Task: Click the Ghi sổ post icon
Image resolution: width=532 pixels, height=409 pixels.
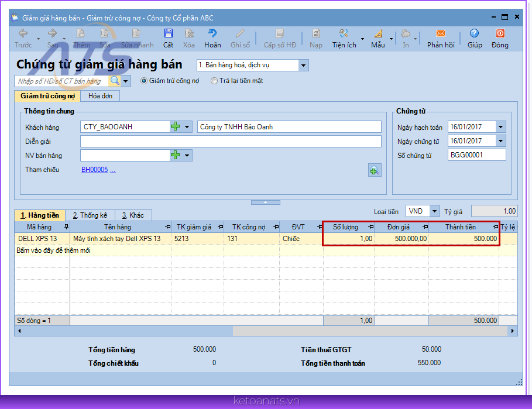Action: pos(240,33)
